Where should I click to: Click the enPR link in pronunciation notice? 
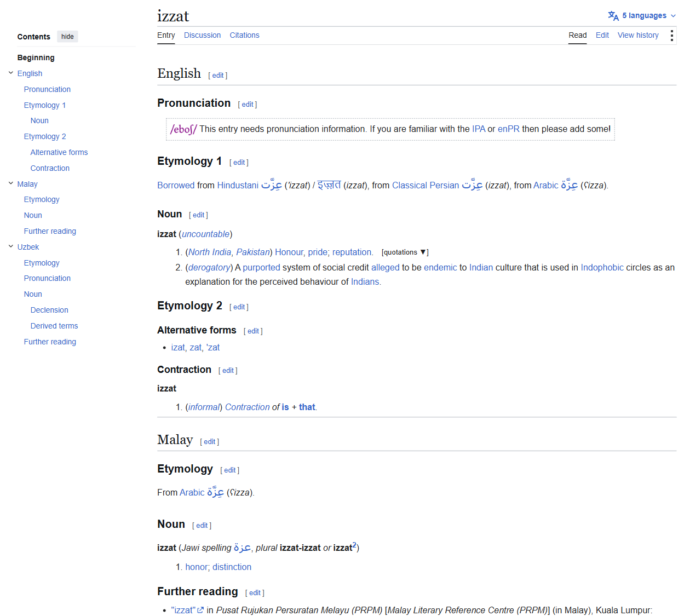[x=508, y=129]
